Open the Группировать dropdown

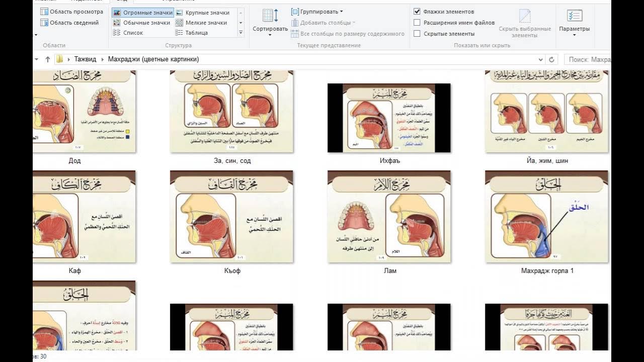click(x=317, y=11)
